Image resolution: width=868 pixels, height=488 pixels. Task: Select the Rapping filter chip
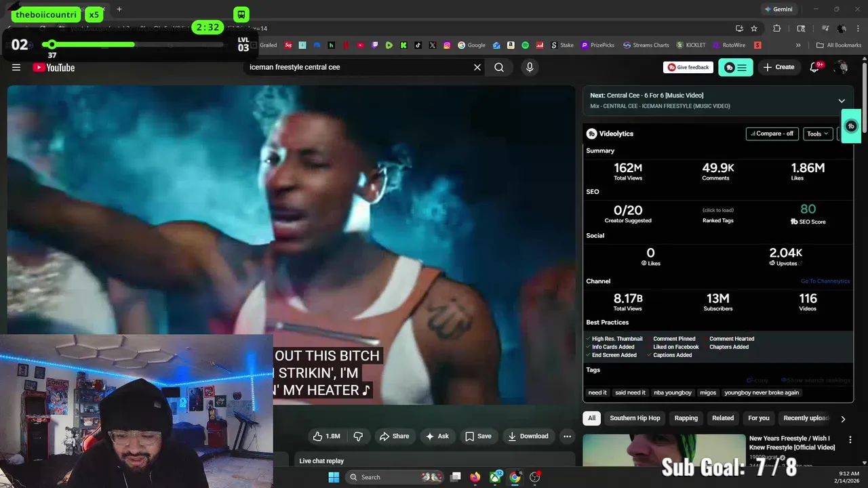click(686, 418)
